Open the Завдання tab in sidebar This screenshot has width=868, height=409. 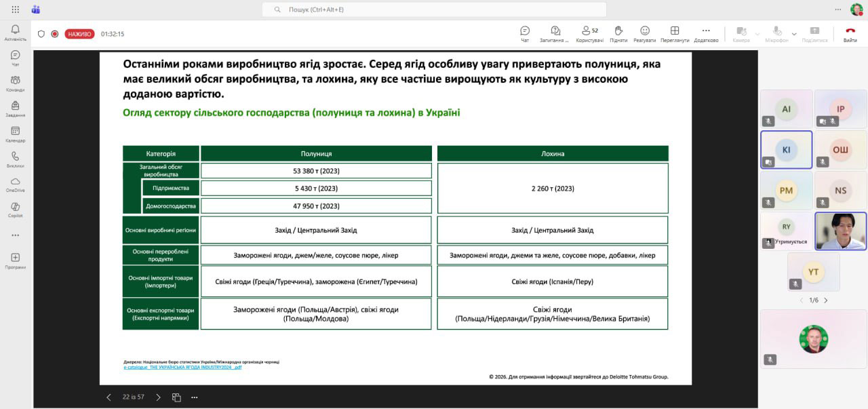(x=15, y=109)
